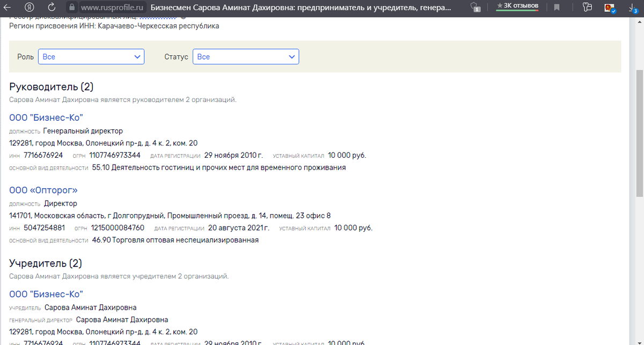
Task: Open the Статус dropdown
Action: pos(246,56)
